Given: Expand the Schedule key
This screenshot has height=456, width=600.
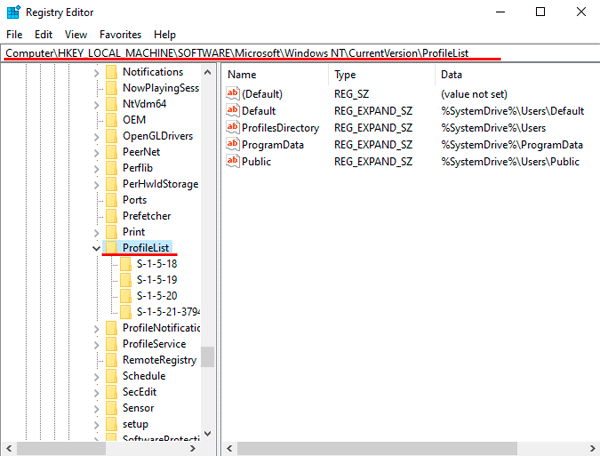Looking at the screenshot, I should 96,377.
